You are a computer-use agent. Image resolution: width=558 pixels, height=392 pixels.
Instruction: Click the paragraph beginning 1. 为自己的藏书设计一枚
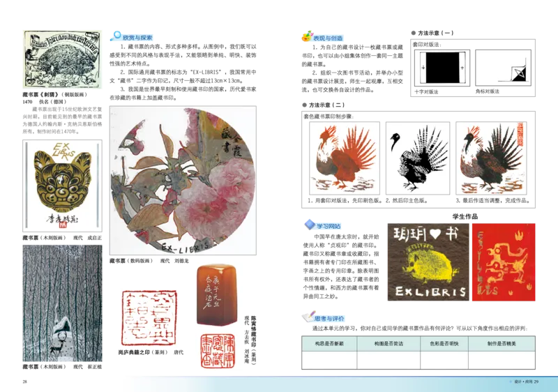(x=352, y=56)
